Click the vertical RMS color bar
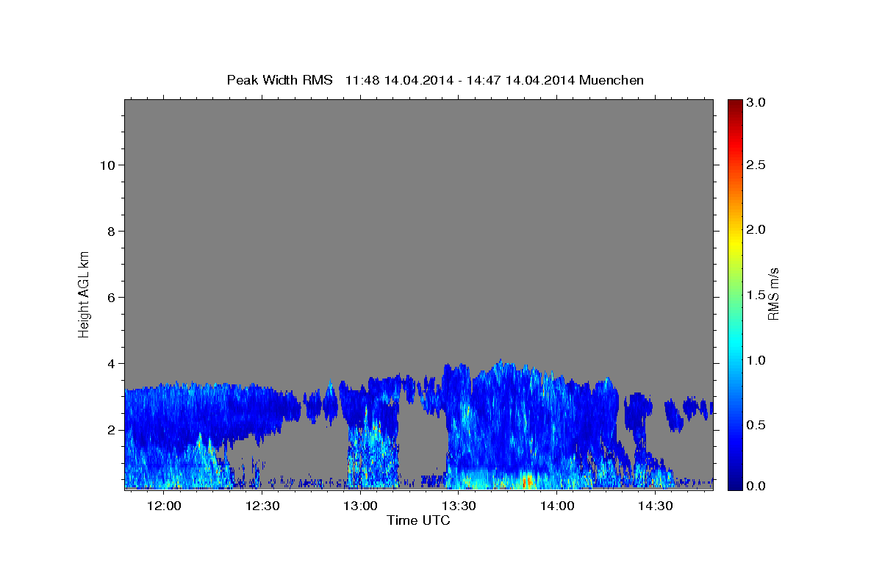882x588 pixels. pos(734,294)
